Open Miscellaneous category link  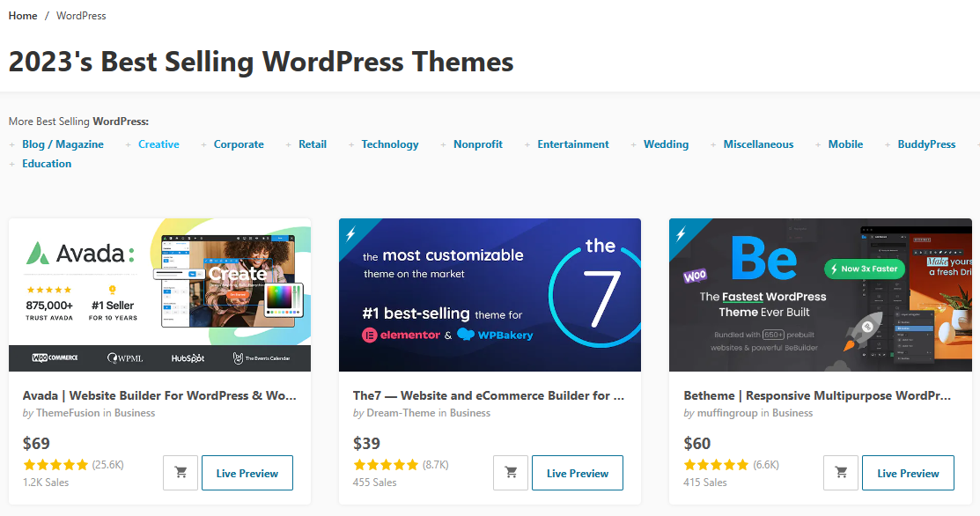tap(759, 144)
